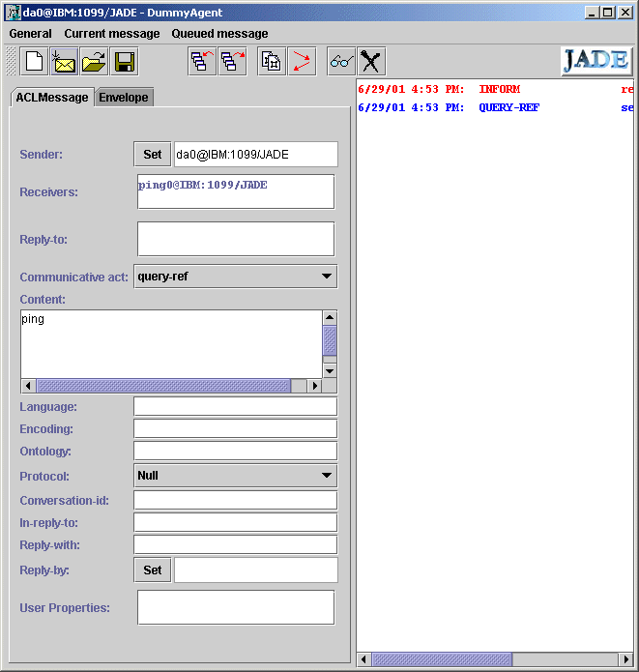Save message using the floppy disk icon

[124, 62]
